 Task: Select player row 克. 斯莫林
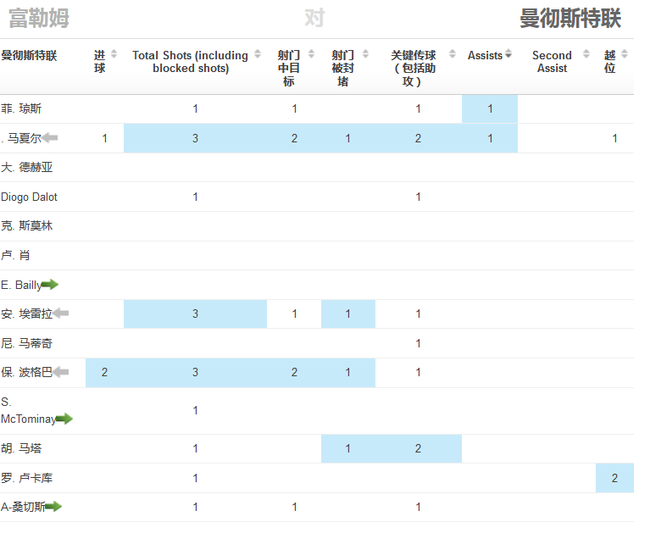317,226
